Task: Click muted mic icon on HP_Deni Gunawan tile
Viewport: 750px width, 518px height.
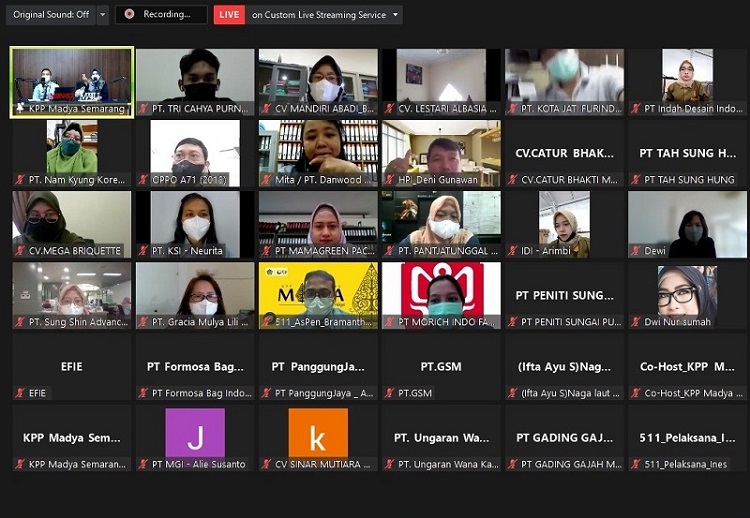Action: [x=390, y=180]
